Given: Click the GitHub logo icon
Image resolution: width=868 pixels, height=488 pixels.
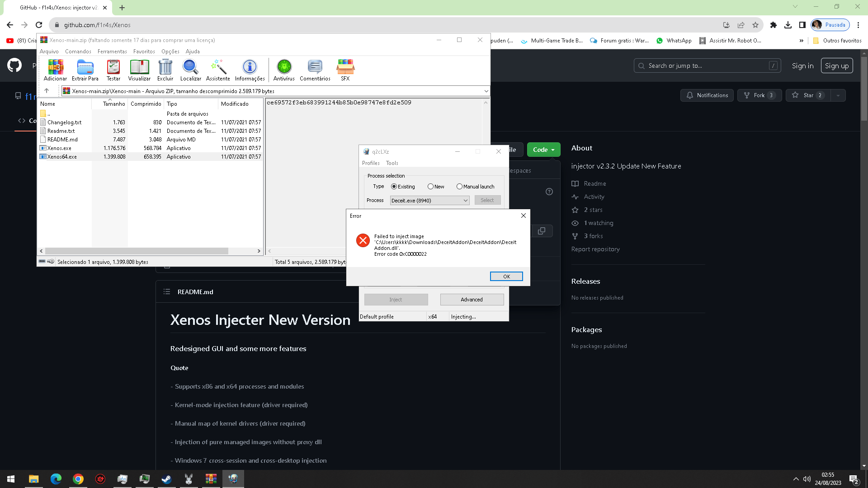Looking at the screenshot, I should point(14,66).
